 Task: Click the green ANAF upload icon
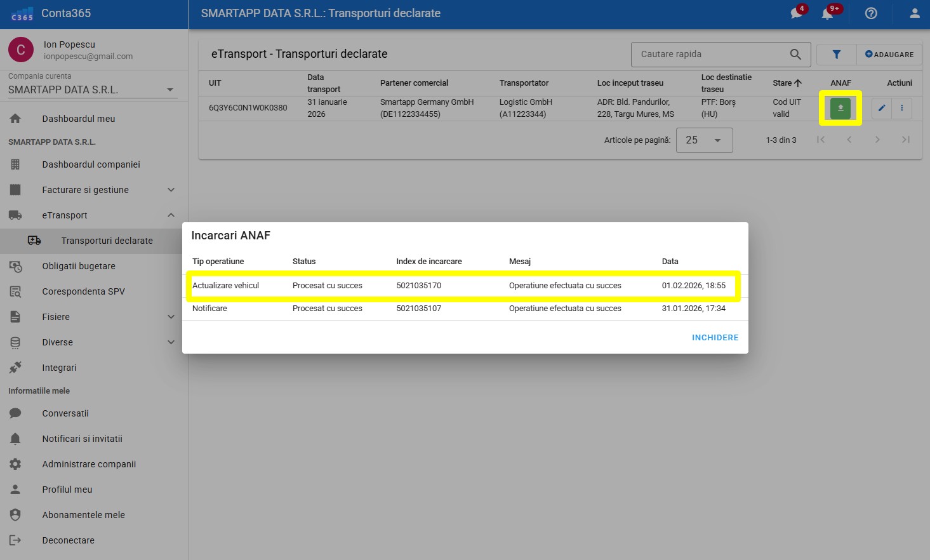pos(840,108)
